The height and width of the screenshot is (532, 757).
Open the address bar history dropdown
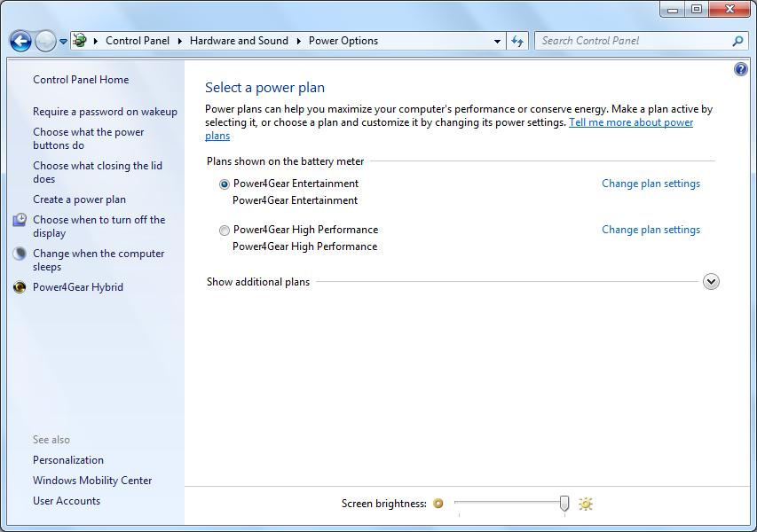[x=497, y=42]
